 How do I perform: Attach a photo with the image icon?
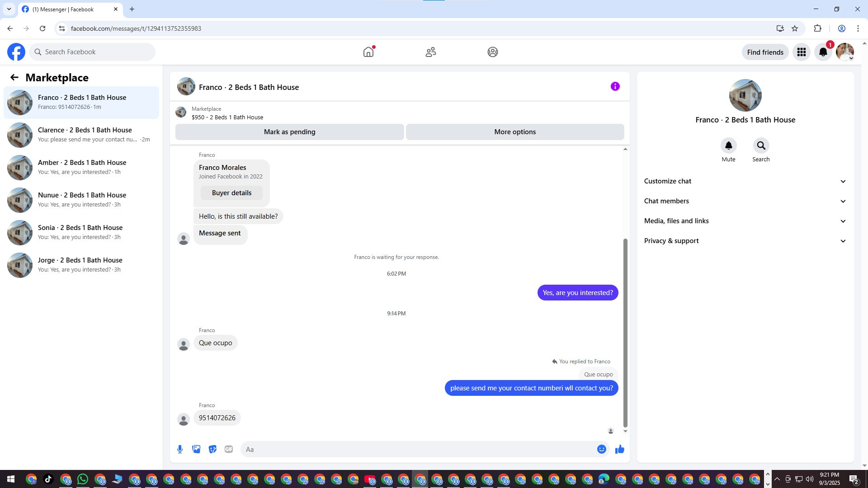tap(196, 449)
